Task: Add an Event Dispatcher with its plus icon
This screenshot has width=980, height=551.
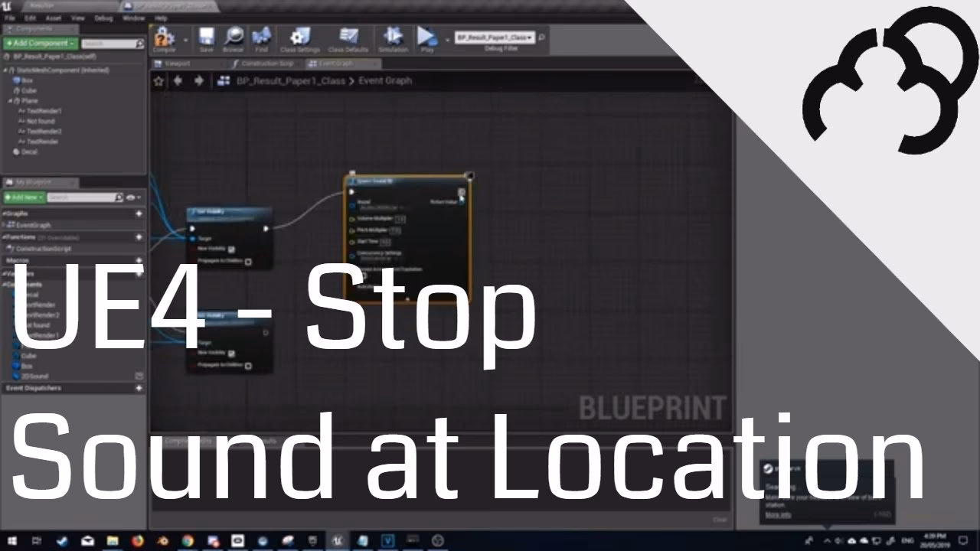Action: tap(139, 388)
